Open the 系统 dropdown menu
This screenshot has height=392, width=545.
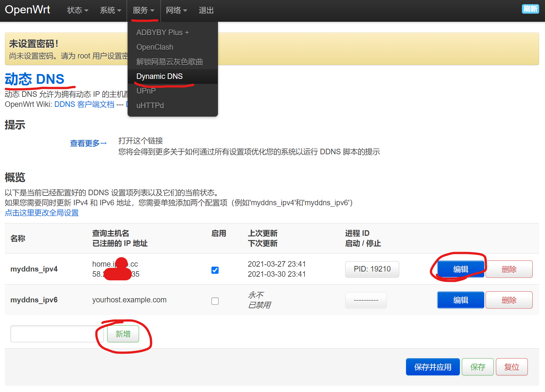click(x=110, y=10)
